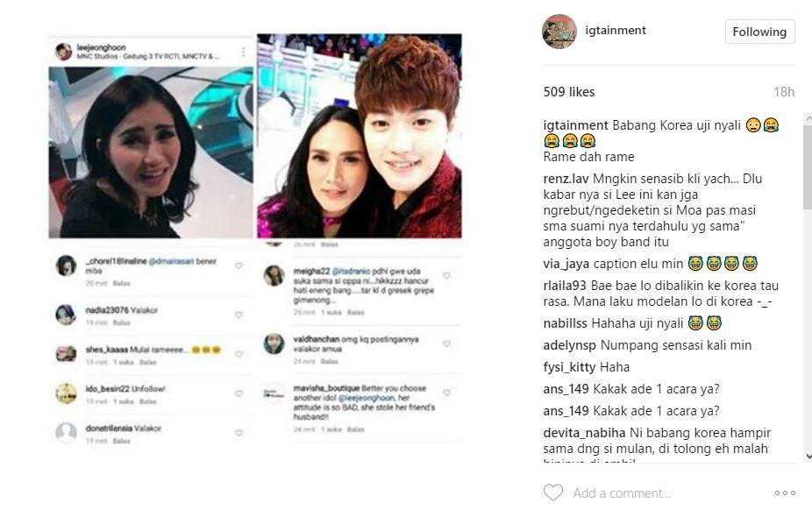
Task: Open igtainment profile picture avatar
Action: 559,32
